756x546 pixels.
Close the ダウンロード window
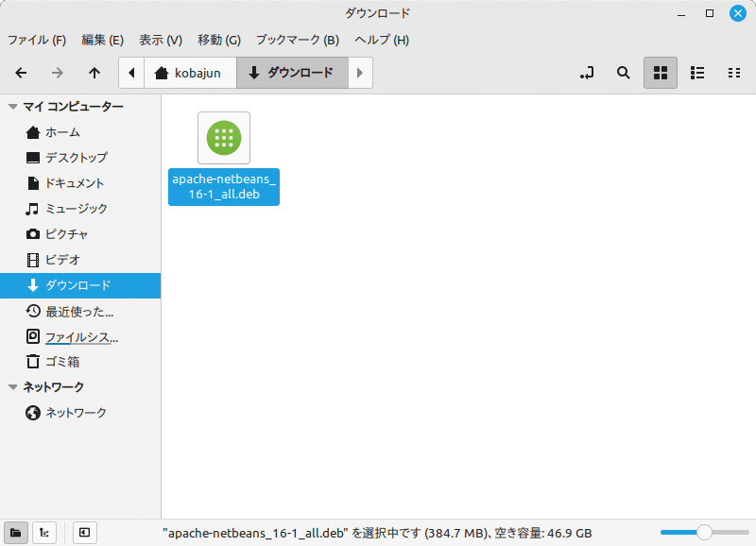click(738, 13)
